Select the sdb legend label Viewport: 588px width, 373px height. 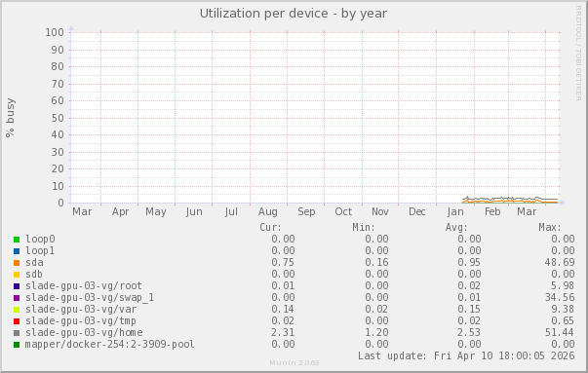click(34, 274)
